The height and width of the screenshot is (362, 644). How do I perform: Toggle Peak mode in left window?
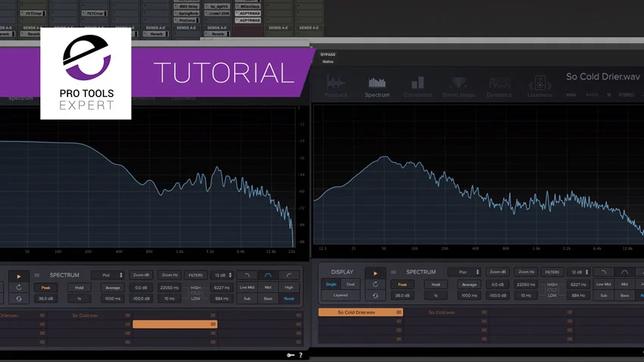click(45, 288)
